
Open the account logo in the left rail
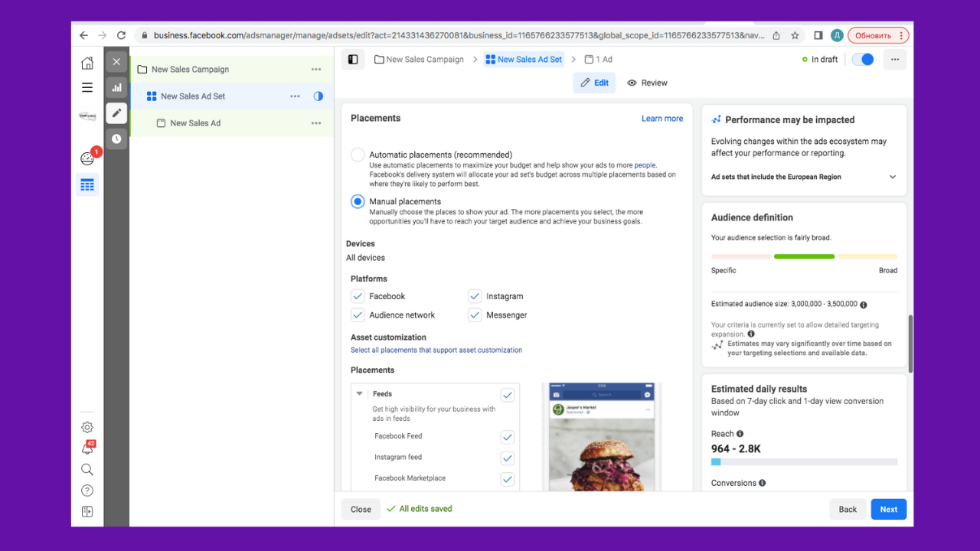[87, 116]
